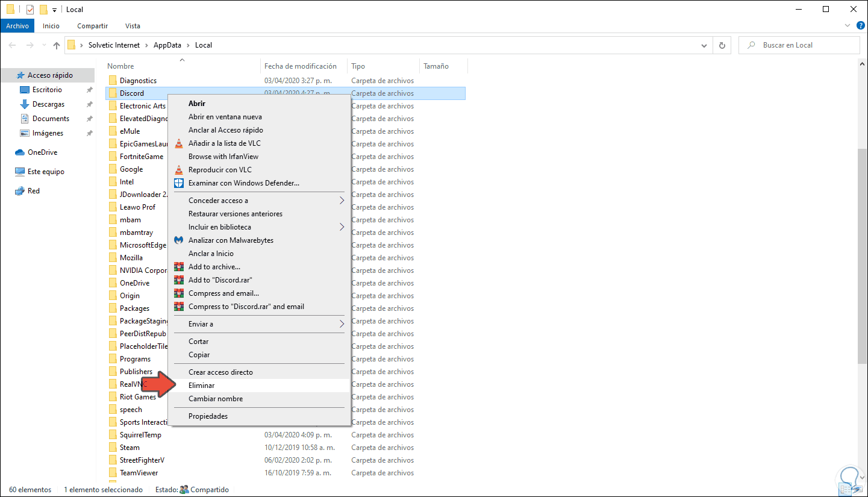
Task: Click the VLC cone icon beside 'Añadir a la lista de VLC'
Action: click(x=178, y=143)
